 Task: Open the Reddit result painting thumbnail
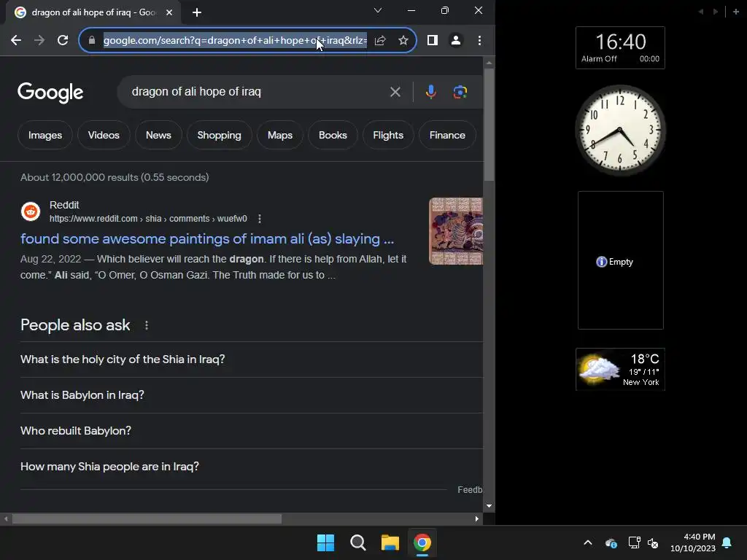click(x=456, y=231)
